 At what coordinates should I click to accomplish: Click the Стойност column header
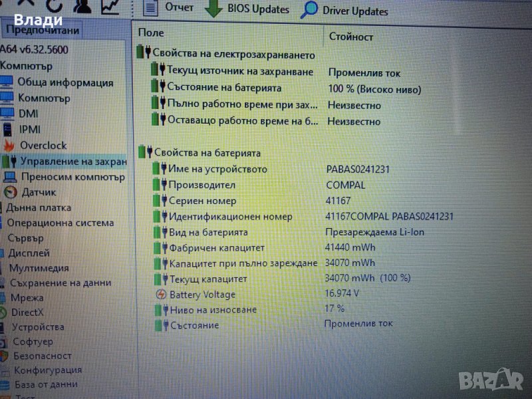350,37
